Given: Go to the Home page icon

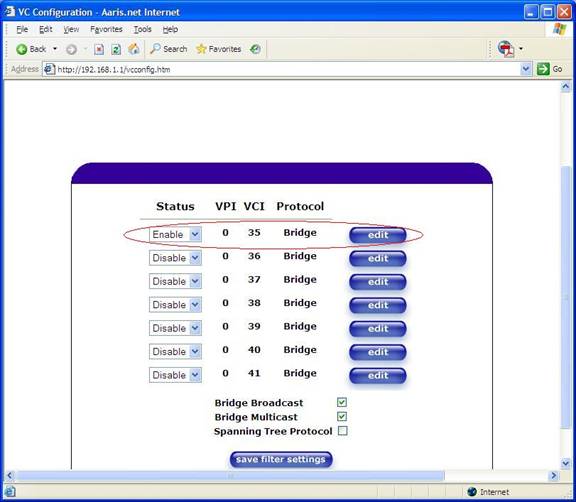Looking at the screenshot, I should (x=134, y=49).
